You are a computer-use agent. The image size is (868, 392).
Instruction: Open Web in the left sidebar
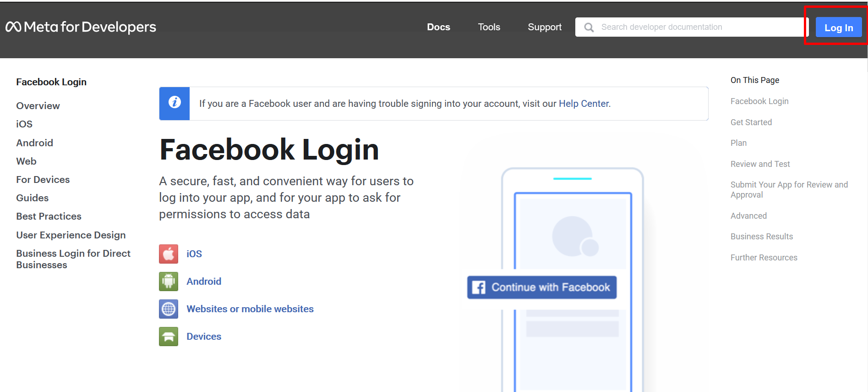pos(26,161)
